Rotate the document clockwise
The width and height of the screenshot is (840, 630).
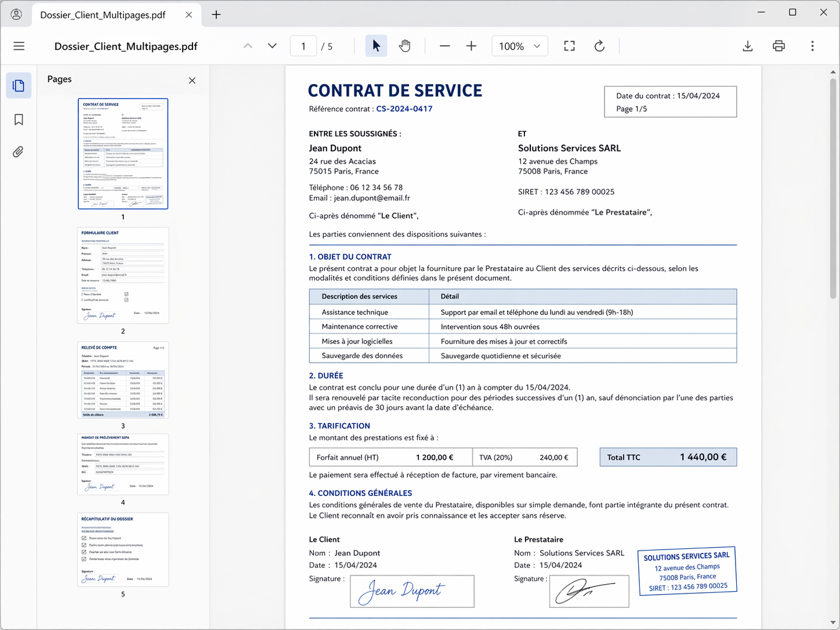[x=599, y=46]
